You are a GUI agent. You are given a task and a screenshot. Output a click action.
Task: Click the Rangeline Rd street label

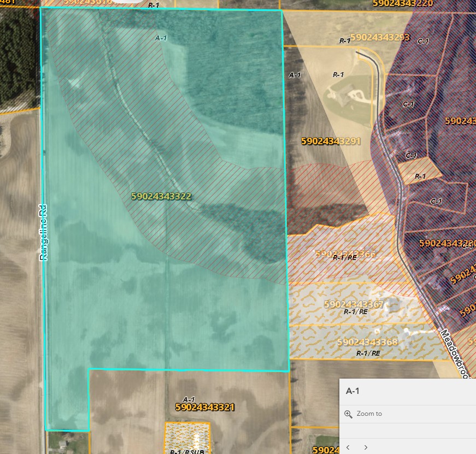43,232
